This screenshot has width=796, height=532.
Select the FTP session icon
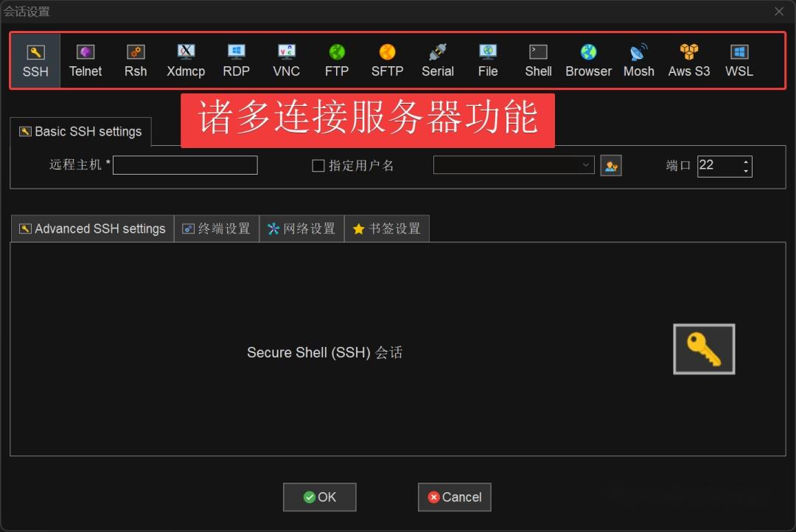(x=337, y=61)
